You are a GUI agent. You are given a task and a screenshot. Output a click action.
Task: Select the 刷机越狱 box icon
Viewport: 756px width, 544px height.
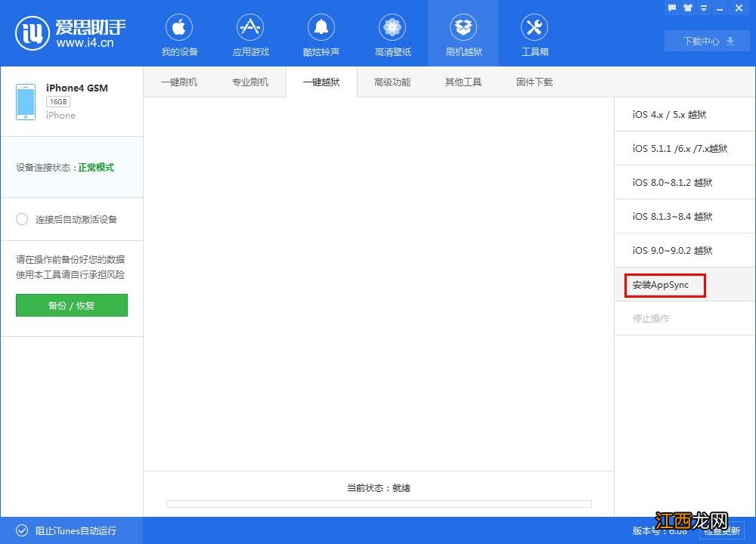463,27
